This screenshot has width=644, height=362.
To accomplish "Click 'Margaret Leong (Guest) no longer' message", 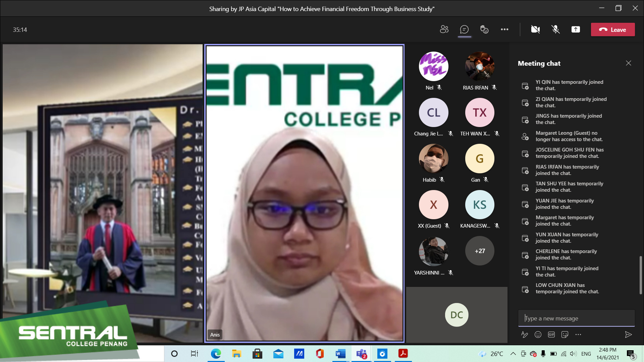I will (569, 136).
